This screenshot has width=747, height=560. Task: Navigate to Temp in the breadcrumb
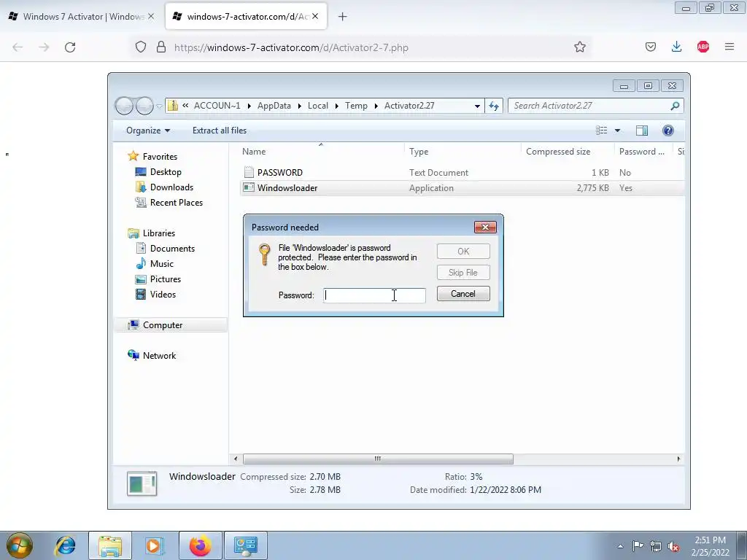356,106
